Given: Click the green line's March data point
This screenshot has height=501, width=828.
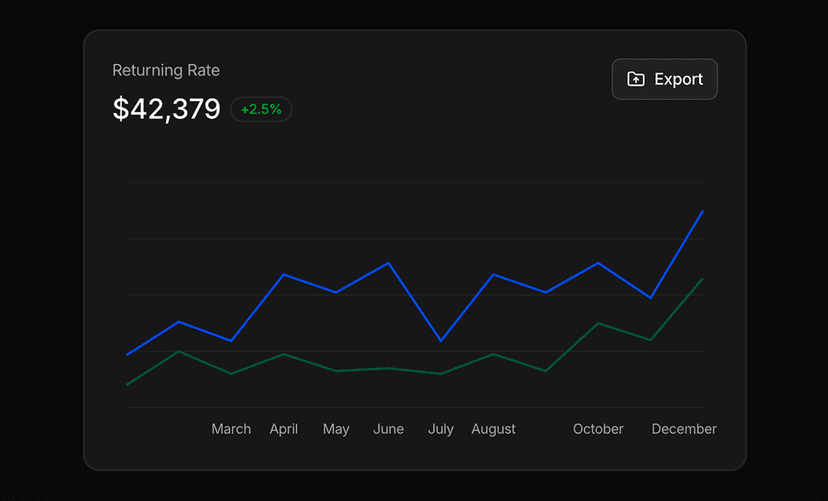Looking at the screenshot, I should (x=231, y=374).
